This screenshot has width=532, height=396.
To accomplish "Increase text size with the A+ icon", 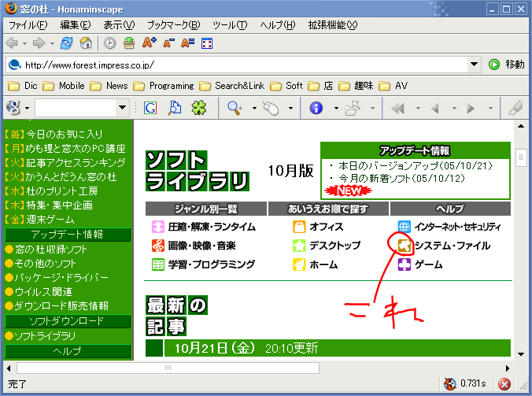I will click(x=149, y=43).
